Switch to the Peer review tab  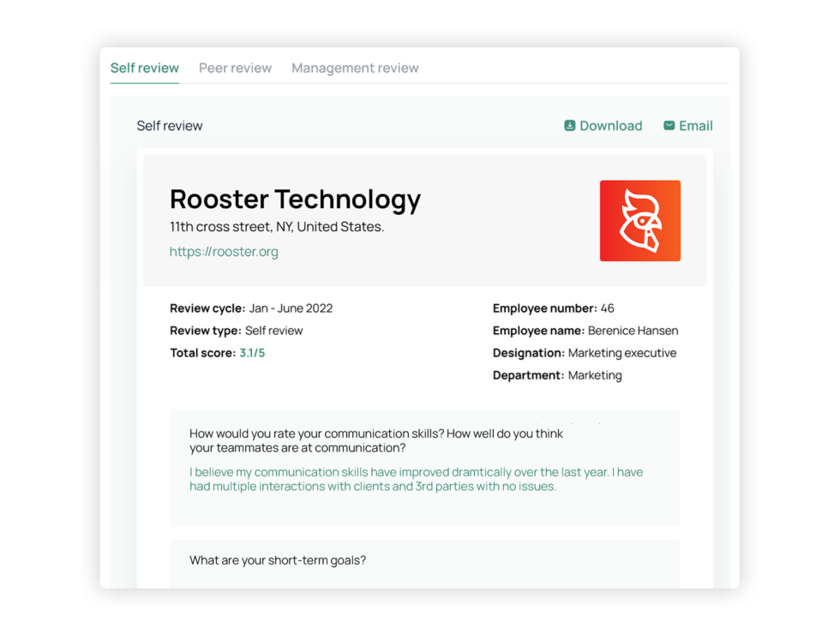[x=235, y=68]
